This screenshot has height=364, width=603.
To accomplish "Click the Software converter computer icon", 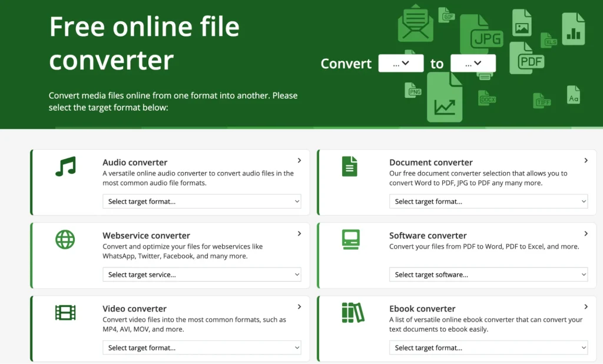I will click(x=350, y=239).
